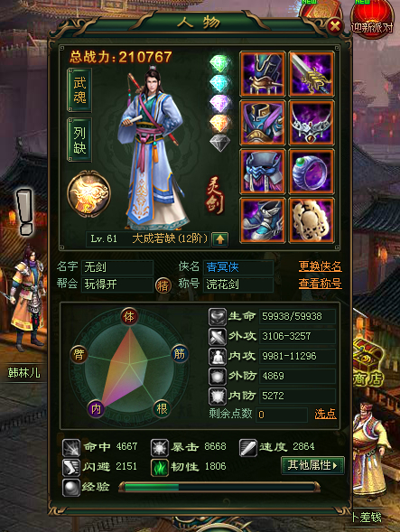Open the 列缺 tab
Screen dimensions: 400x532
coord(79,140)
